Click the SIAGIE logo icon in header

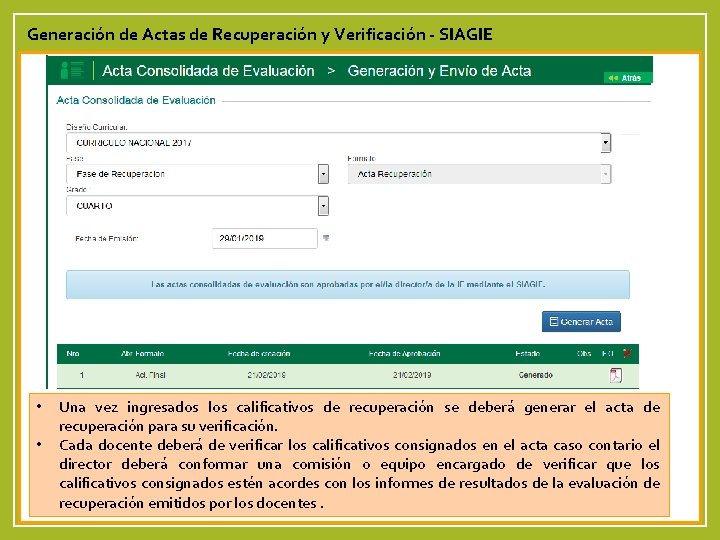click(x=72, y=70)
